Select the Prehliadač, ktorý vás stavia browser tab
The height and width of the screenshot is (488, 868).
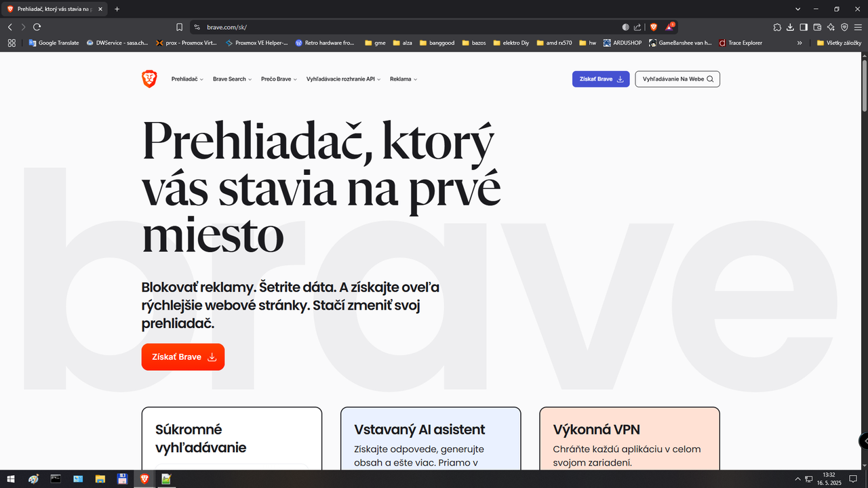pos(53,9)
